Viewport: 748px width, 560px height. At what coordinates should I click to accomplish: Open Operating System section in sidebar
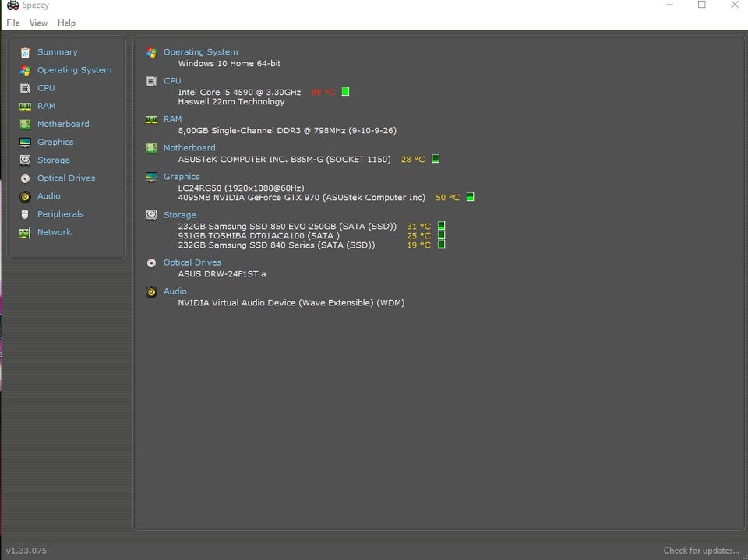pos(75,70)
